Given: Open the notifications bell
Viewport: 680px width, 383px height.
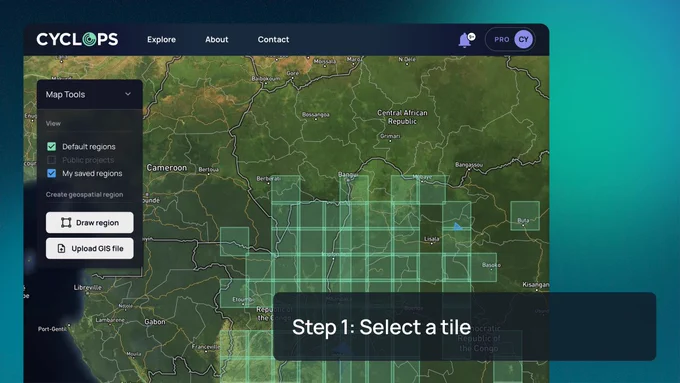Looking at the screenshot, I should click(464, 40).
